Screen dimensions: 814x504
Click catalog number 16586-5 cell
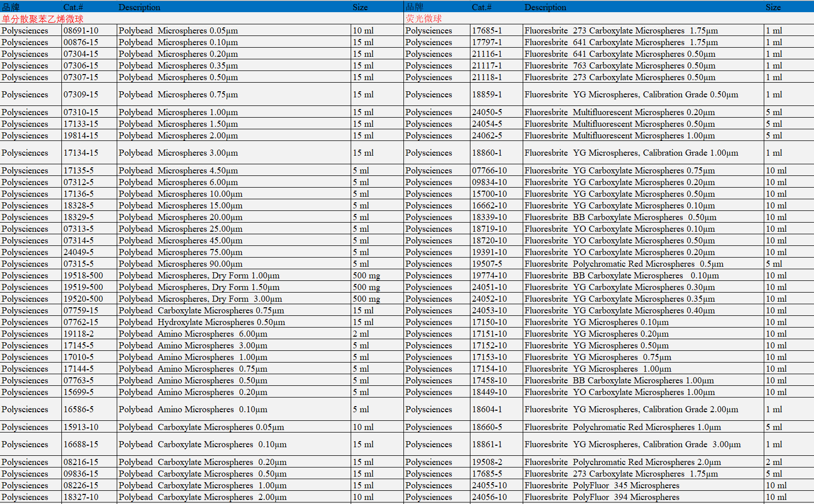79,409
